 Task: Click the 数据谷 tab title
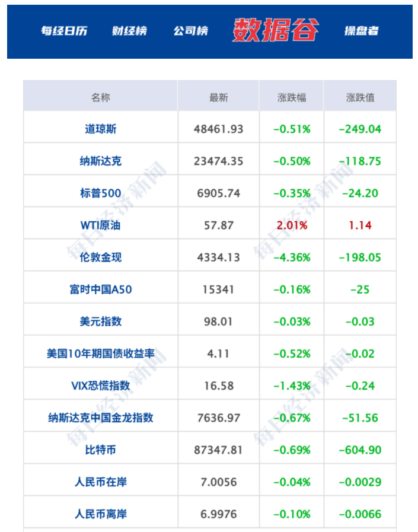tap(275, 30)
